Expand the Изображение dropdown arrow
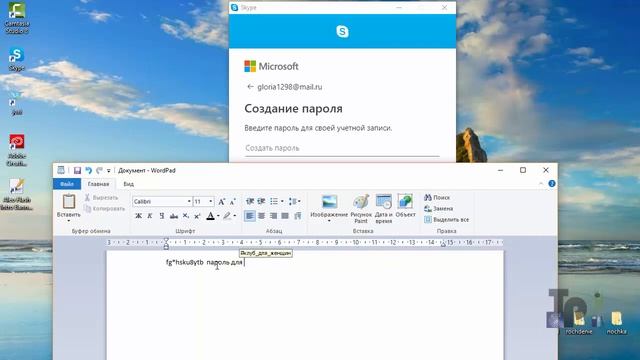 click(x=329, y=221)
